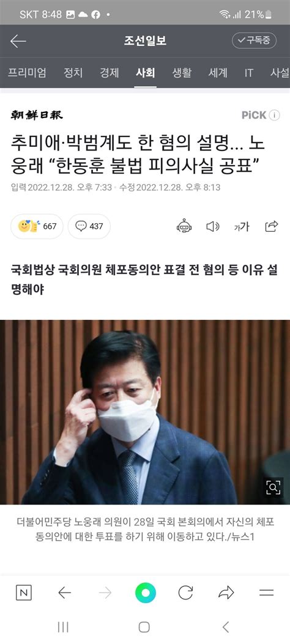The image size is (290, 644).
Task: Tap the back arrow beside 조선일보
Action: click(x=18, y=41)
